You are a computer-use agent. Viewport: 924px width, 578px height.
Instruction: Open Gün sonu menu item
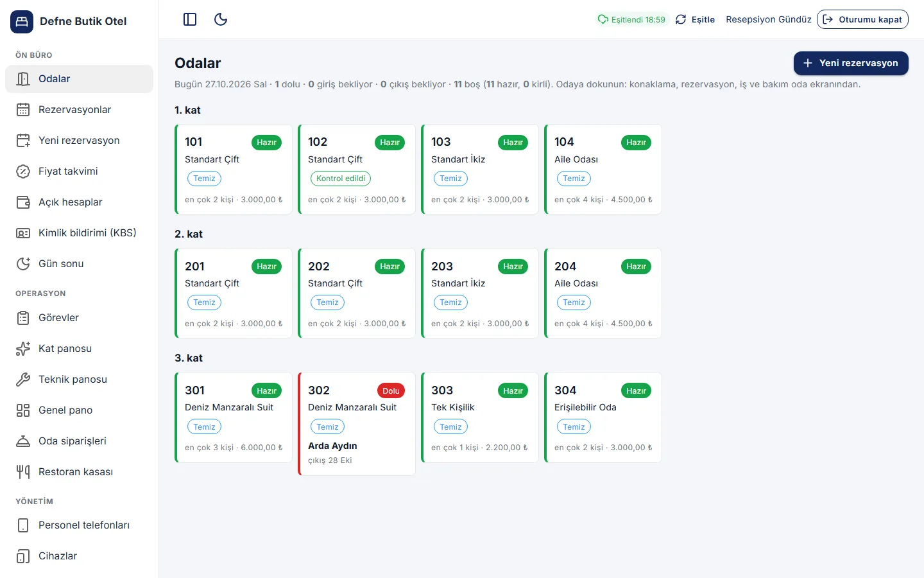[79, 264]
